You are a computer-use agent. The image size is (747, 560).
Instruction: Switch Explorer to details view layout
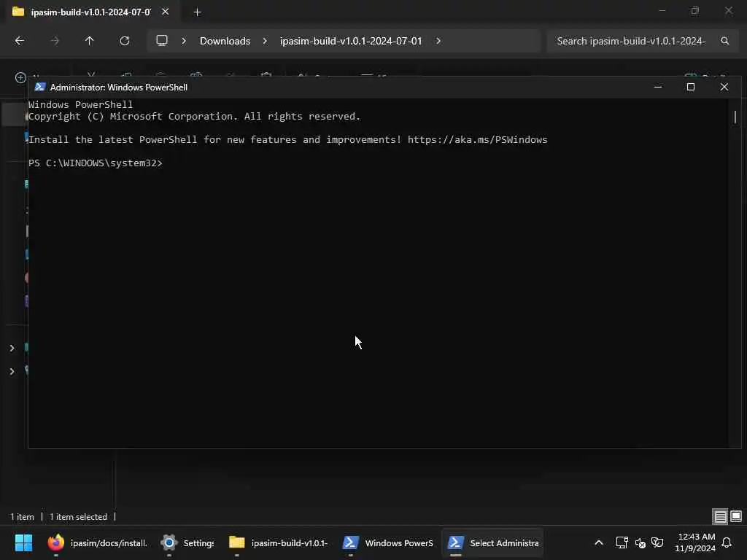pyautogui.click(x=720, y=517)
